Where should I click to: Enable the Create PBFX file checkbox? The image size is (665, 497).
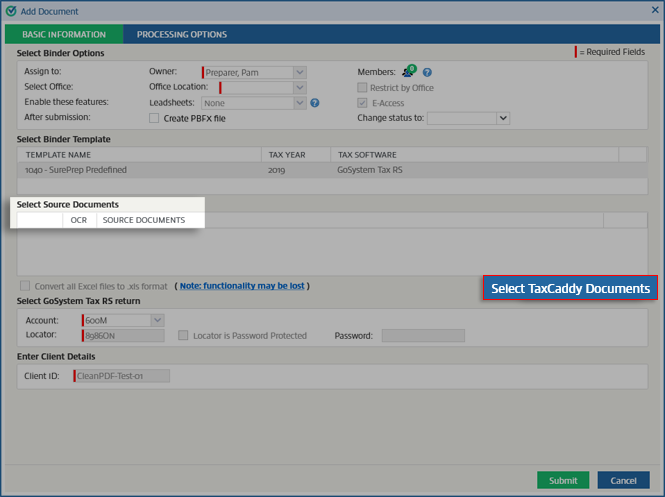coord(154,118)
